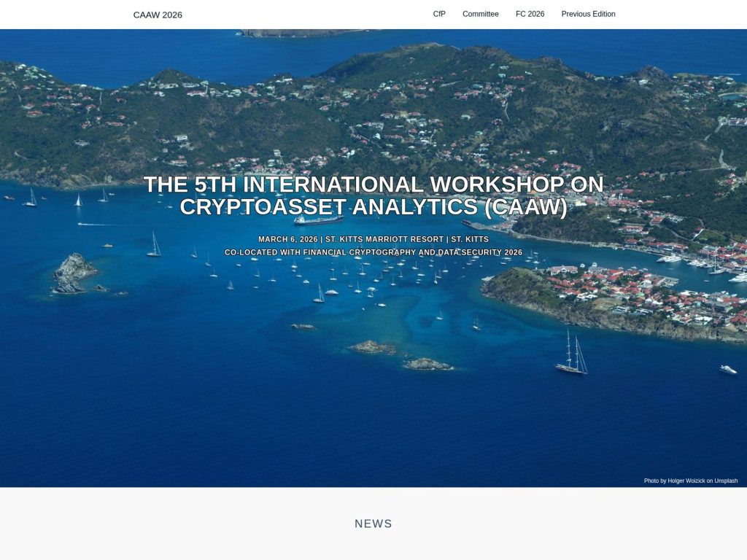Select Committee in the navigation bar
The image size is (747, 560).
coord(479,13)
